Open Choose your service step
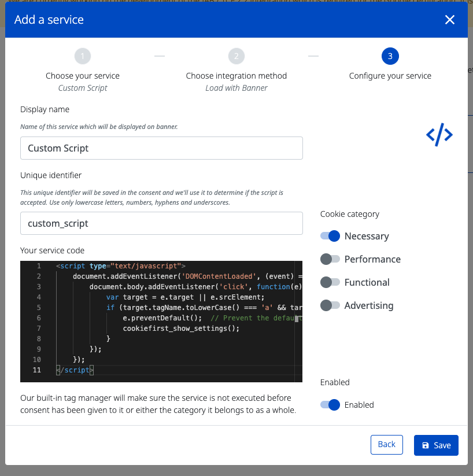 click(83, 76)
